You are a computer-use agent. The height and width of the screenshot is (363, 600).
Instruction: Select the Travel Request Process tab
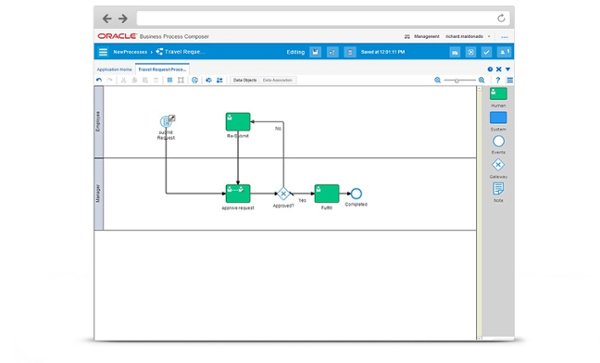pos(162,69)
